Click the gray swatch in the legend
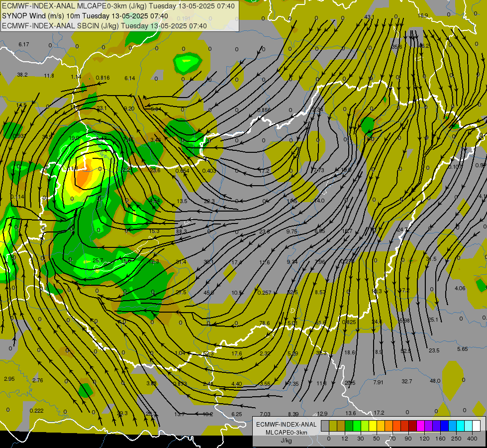Screen dimensions: 487x448 point(325,426)
